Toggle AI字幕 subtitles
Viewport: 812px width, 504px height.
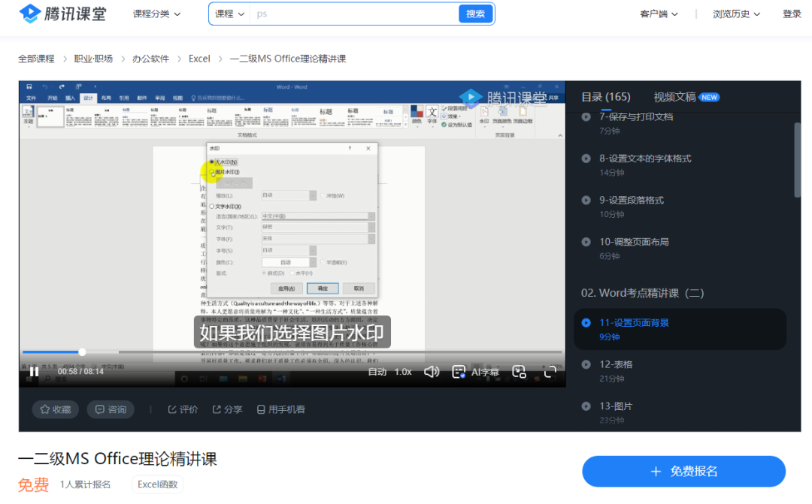coord(476,371)
